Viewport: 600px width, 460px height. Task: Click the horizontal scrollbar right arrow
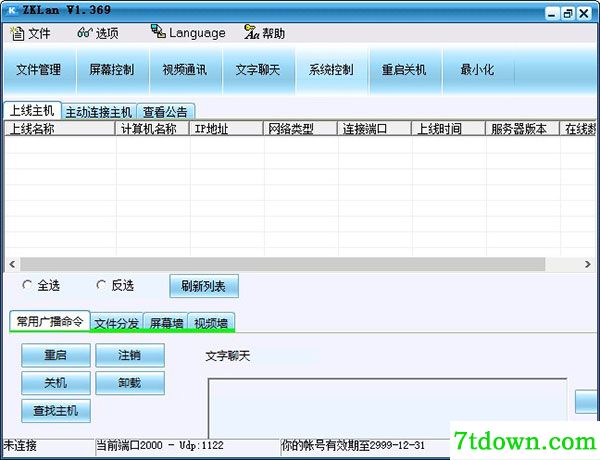tap(588, 264)
